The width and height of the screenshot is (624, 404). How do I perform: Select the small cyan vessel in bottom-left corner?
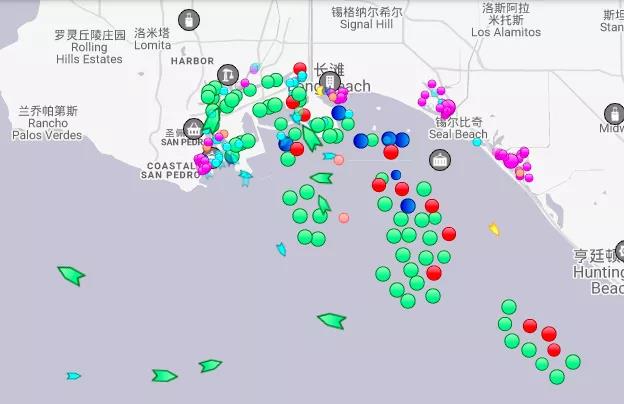(73, 376)
